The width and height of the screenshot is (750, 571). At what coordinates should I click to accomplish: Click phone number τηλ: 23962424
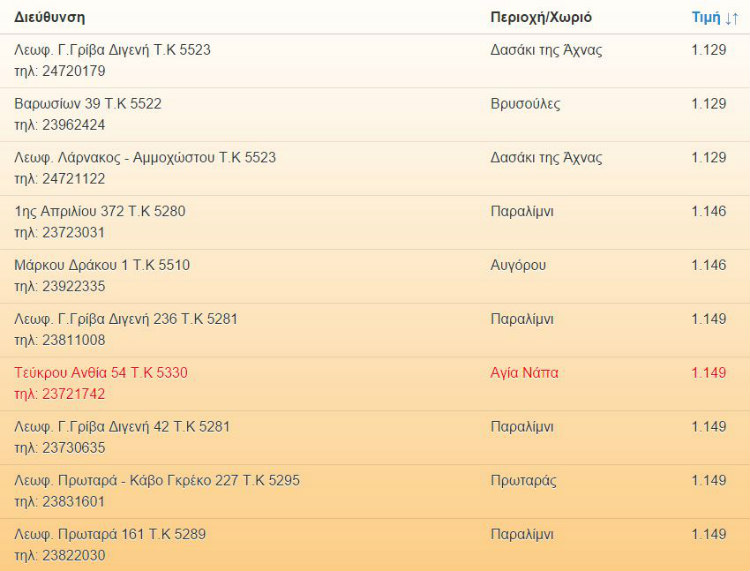[x=60, y=125]
